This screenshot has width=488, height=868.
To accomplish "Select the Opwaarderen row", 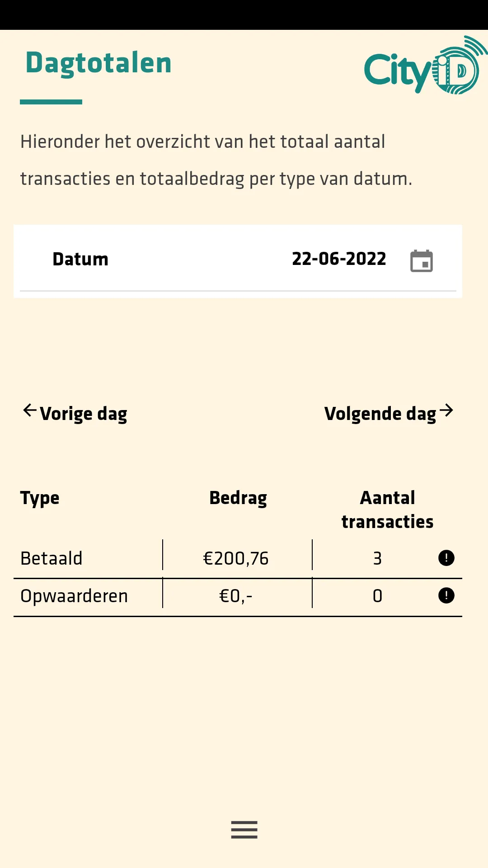I will click(x=238, y=596).
